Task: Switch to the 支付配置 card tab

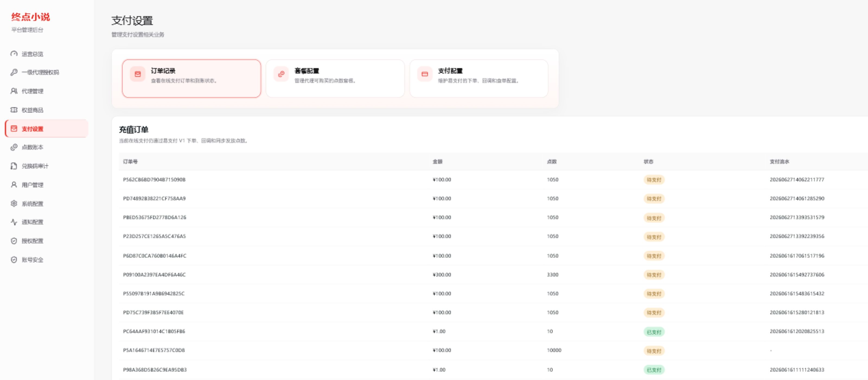Action: (479, 78)
